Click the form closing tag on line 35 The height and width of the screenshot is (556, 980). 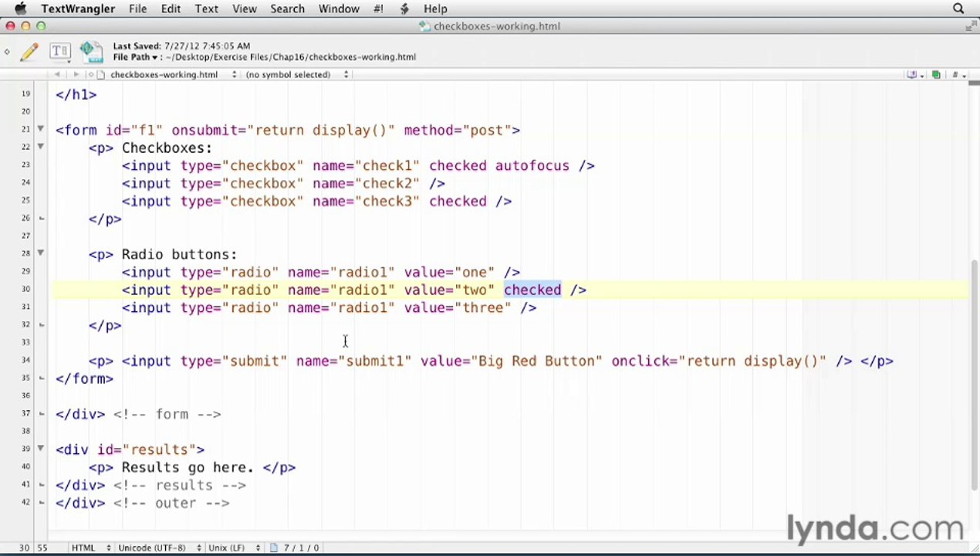pyautogui.click(x=84, y=378)
